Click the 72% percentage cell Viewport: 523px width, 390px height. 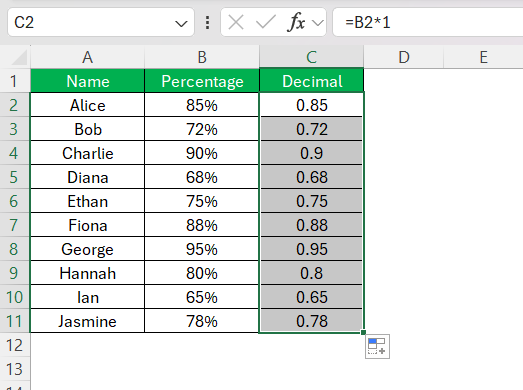click(x=202, y=129)
